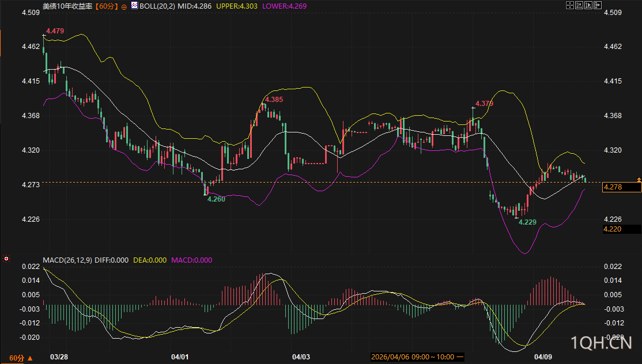
Task: Click the orange circle-plus icon beside 60分
Action: tap(124, 6)
